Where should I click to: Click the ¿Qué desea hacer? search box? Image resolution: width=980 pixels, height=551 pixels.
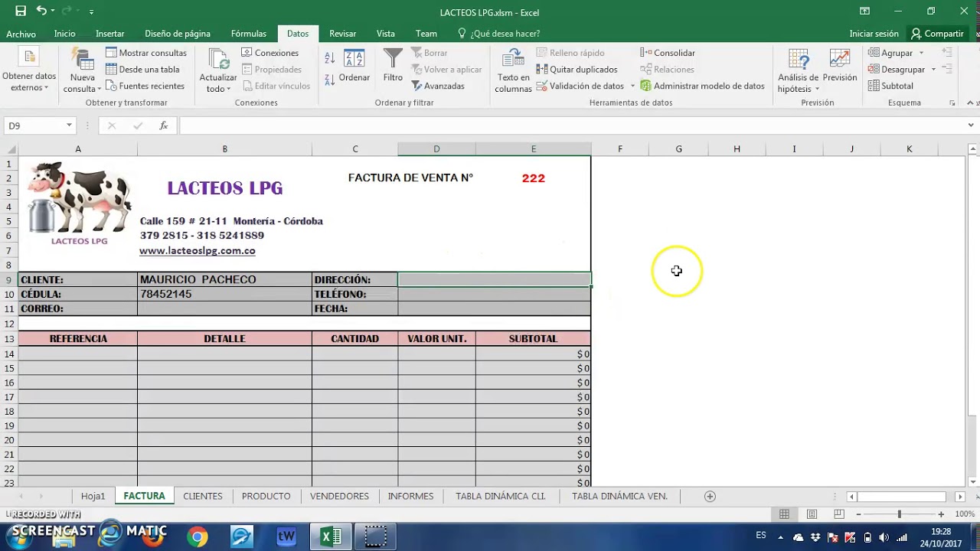click(x=498, y=34)
